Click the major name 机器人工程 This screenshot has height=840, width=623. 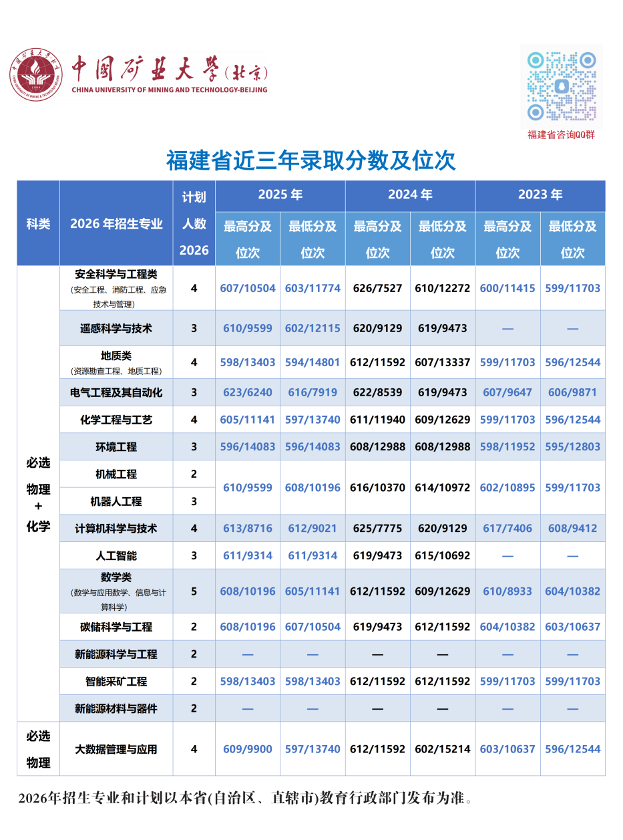pos(116,501)
